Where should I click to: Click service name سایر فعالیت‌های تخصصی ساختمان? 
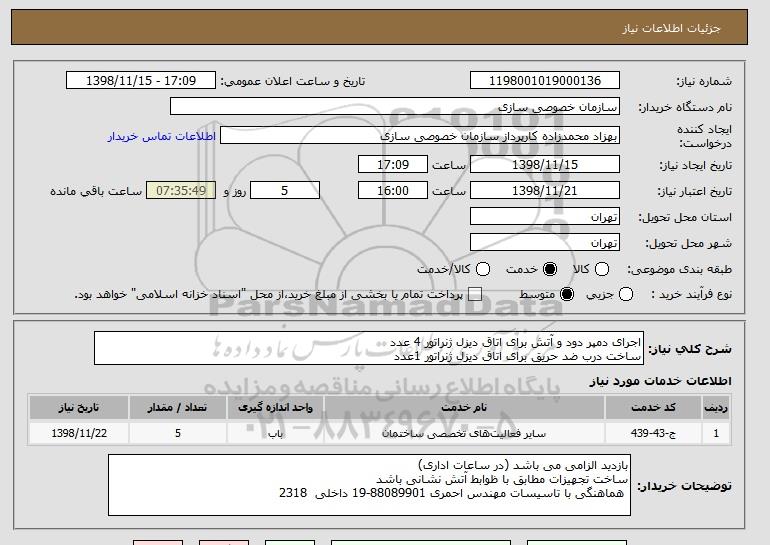[x=464, y=434]
